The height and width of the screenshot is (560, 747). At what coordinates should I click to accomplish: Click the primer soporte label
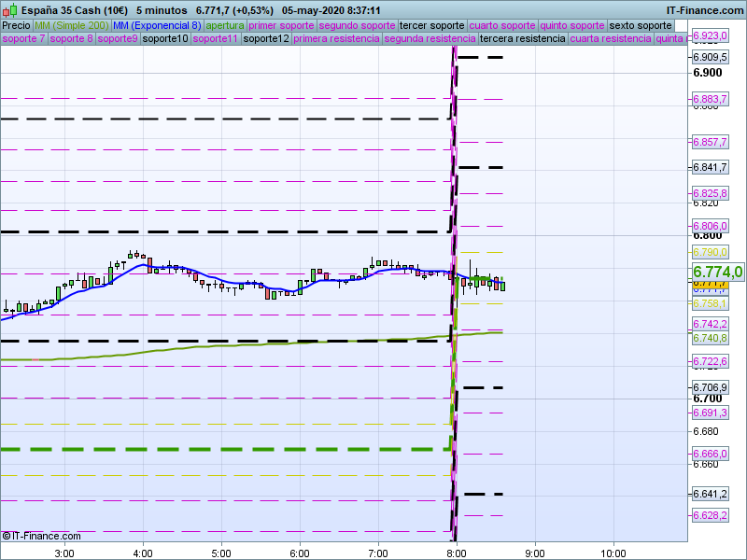click(281, 26)
